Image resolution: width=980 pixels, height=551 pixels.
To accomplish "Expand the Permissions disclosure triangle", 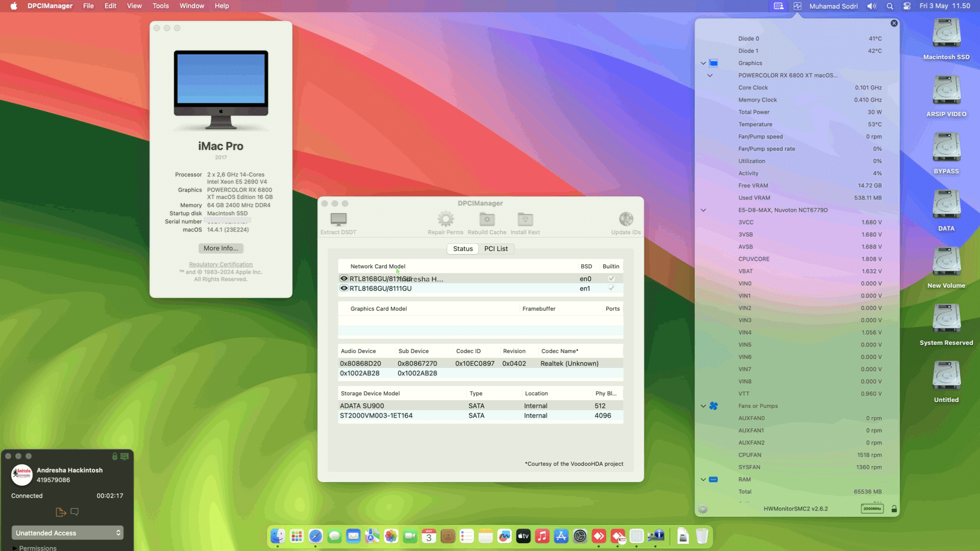I will tap(15, 548).
